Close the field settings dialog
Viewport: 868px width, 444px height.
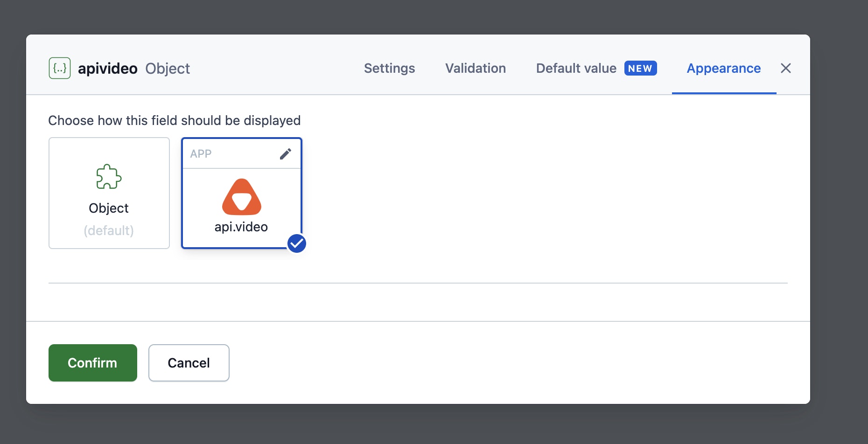coord(786,68)
